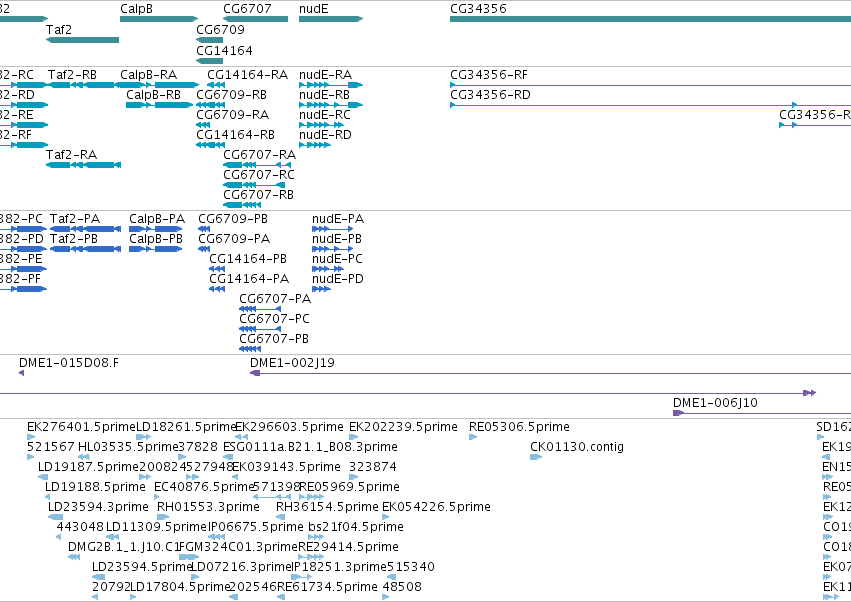
Task: Select protein CG6709-PA
Action: click(x=234, y=239)
